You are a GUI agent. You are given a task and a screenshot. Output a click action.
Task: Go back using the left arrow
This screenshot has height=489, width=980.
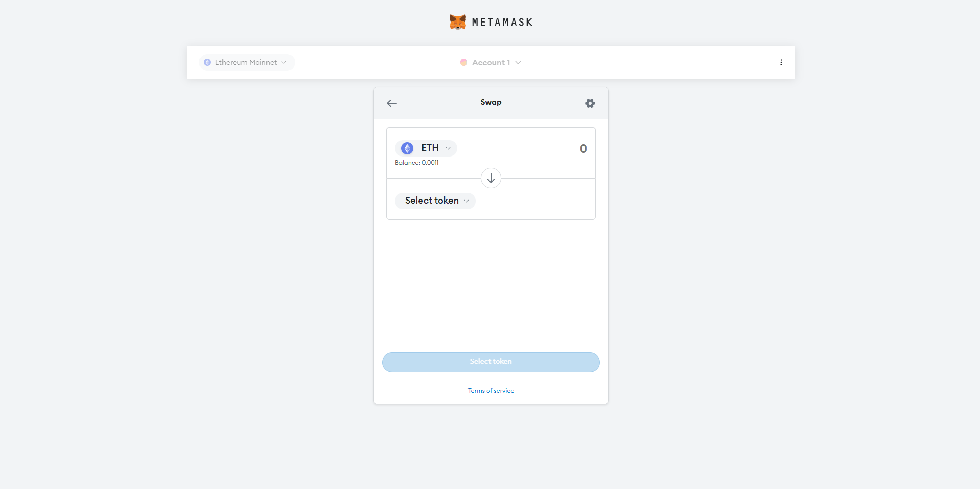392,103
